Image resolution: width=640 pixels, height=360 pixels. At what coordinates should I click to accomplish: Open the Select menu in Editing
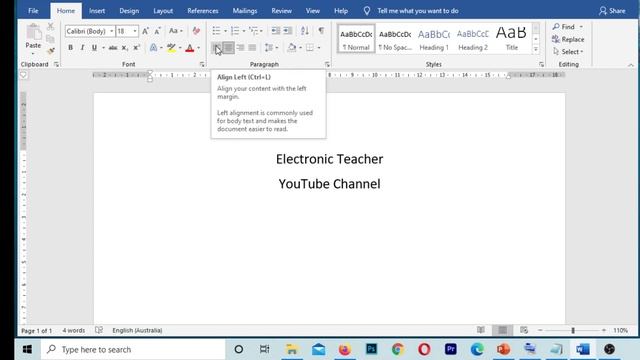pyautogui.click(x=568, y=52)
